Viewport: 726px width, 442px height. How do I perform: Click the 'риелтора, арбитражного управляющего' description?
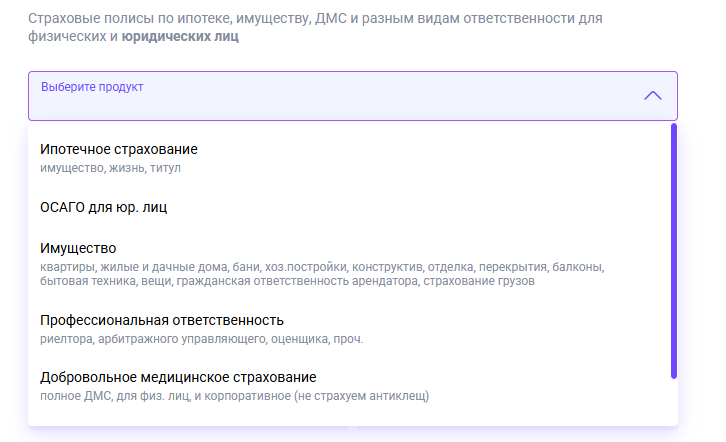point(201,339)
